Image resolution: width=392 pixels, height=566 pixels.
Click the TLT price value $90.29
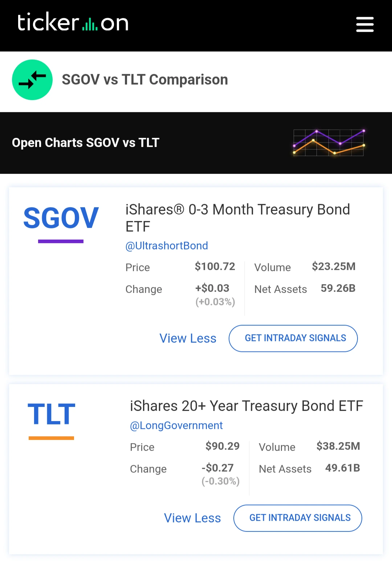click(x=222, y=446)
